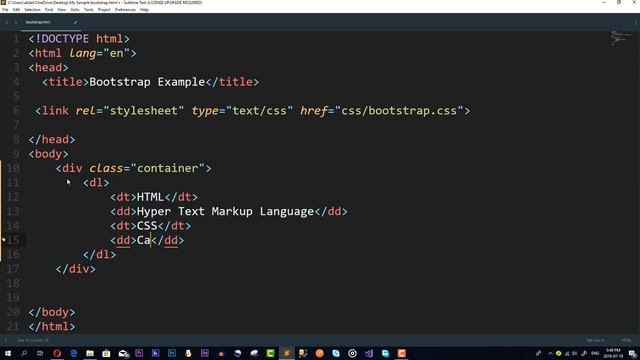The height and width of the screenshot is (360, 640).
Task: Open the File menu
Action: 5,9
